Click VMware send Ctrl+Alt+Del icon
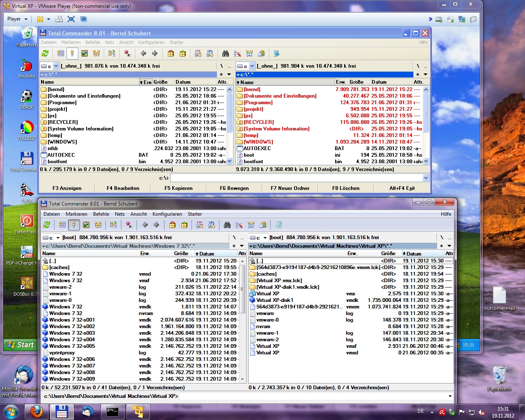525x420 pixels. coord(59,19)
